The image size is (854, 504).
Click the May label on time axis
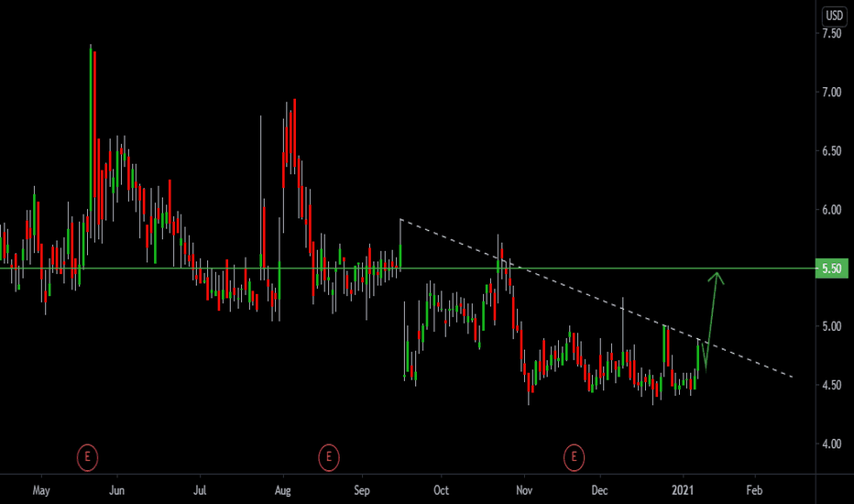[41, 490]
